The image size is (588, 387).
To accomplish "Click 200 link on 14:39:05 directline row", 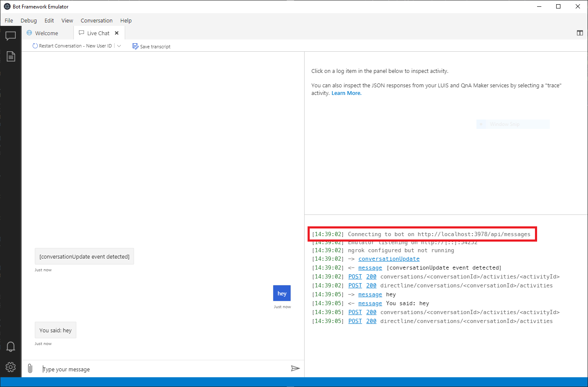I will [x=371, y=321].
